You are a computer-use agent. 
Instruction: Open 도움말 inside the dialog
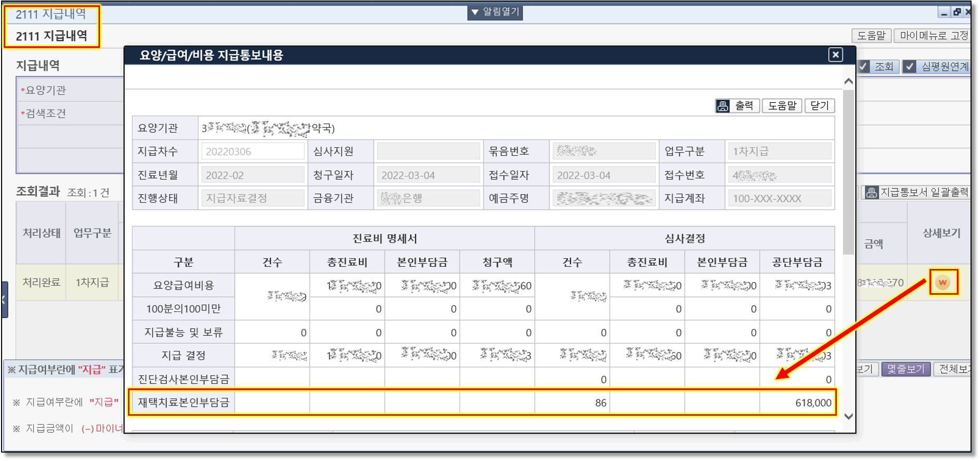point(782,106)
